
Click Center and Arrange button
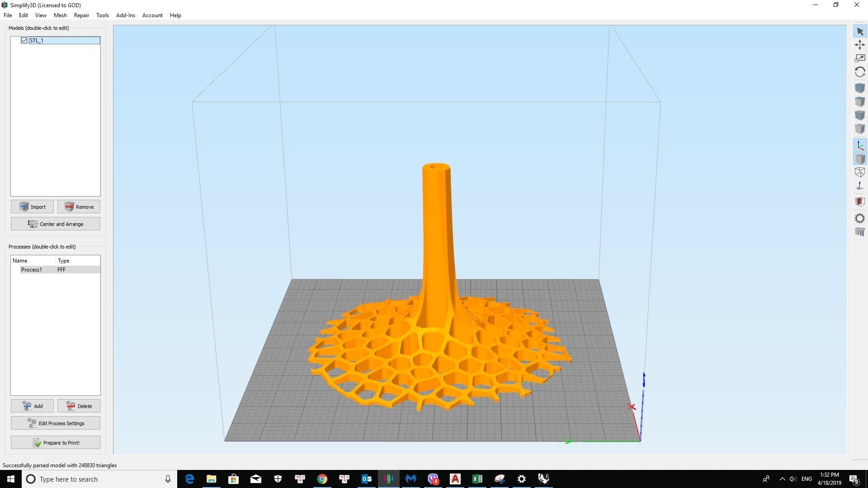[56, 224]
